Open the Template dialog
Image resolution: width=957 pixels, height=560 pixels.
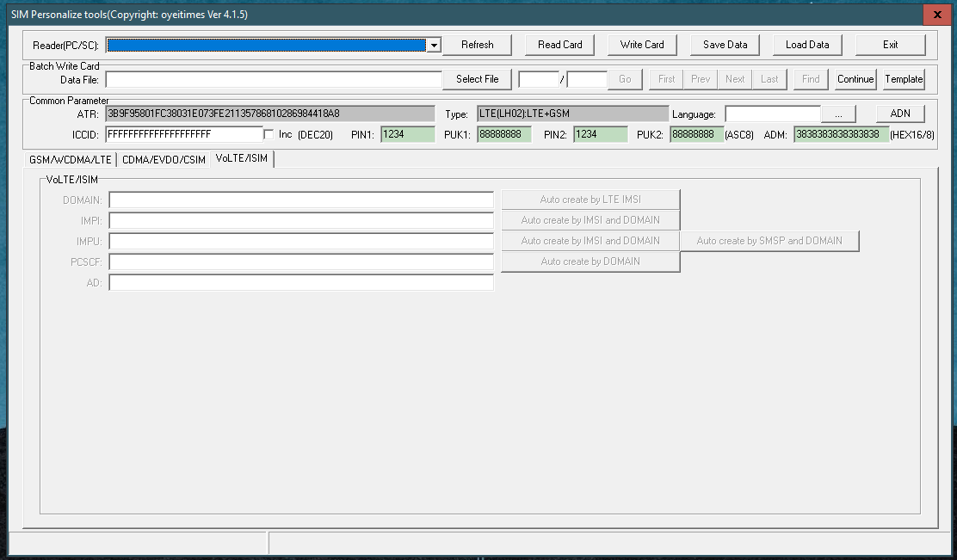point(903,78)
